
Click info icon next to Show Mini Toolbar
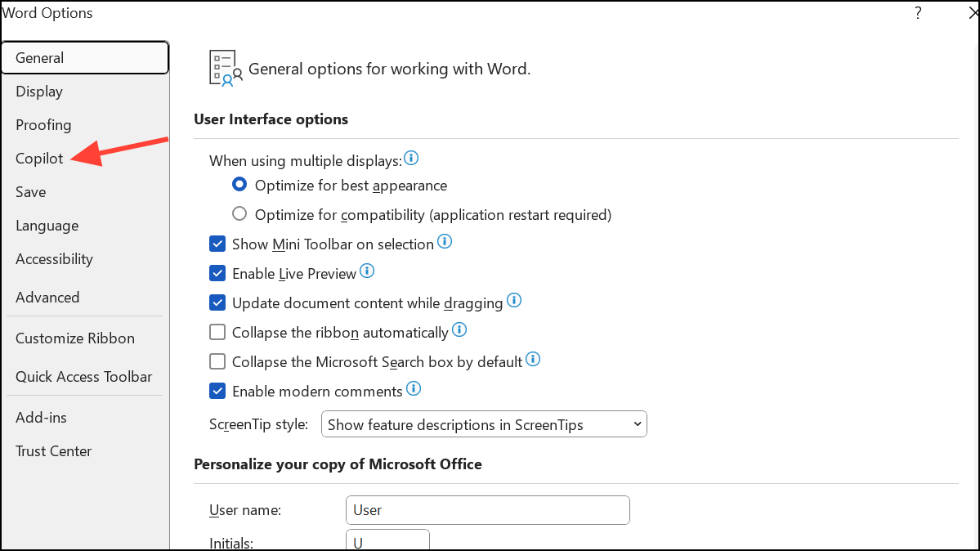pyautogui.click(x=445, y=242)
